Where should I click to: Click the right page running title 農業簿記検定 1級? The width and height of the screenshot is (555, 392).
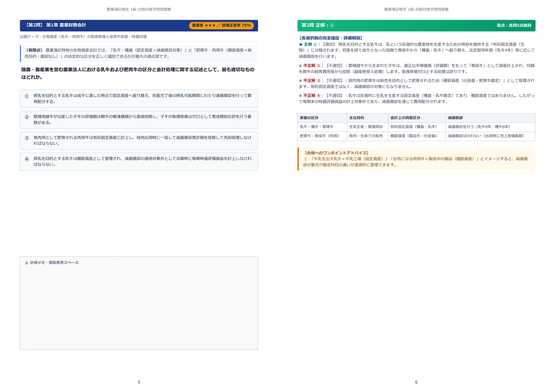coord(416,10)
